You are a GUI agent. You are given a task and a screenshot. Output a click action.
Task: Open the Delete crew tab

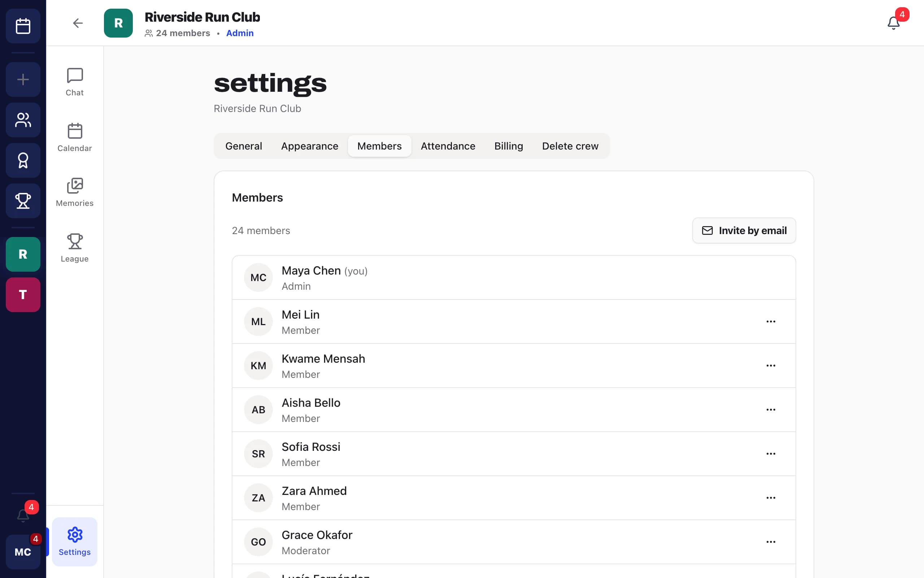[x=570, y=146]
